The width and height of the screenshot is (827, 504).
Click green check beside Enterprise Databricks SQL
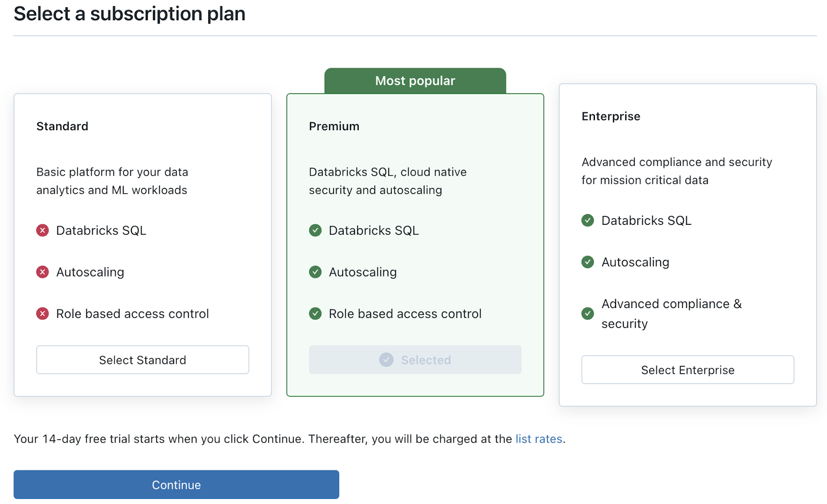click(588, 221)
